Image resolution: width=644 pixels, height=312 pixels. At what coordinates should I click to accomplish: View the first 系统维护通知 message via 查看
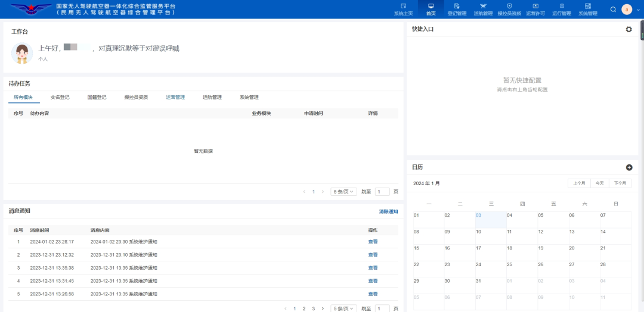[x=373, y=242]
